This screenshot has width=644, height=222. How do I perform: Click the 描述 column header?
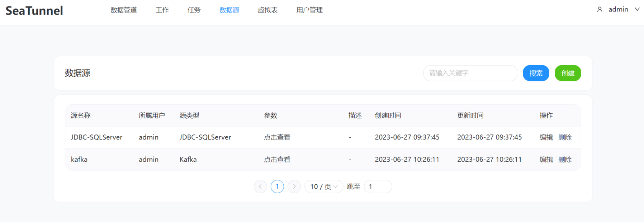point(355,115)
